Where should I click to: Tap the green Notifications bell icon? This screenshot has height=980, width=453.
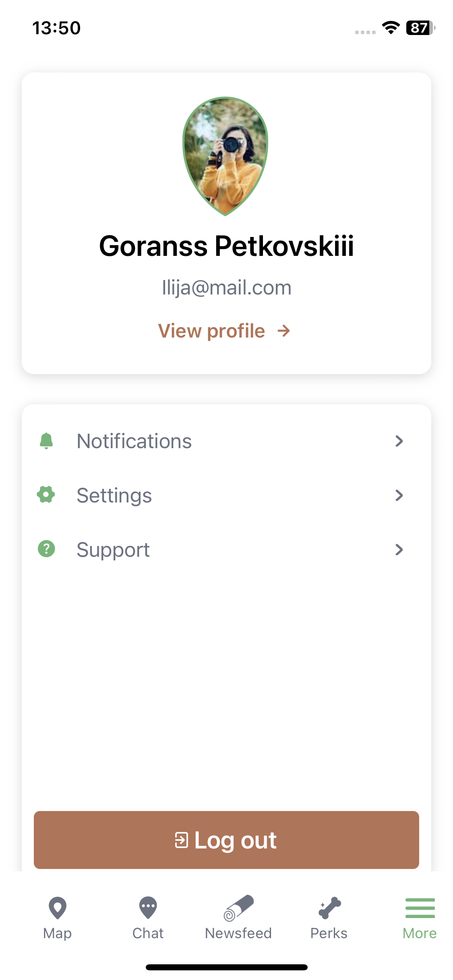[x=46, y=441]
